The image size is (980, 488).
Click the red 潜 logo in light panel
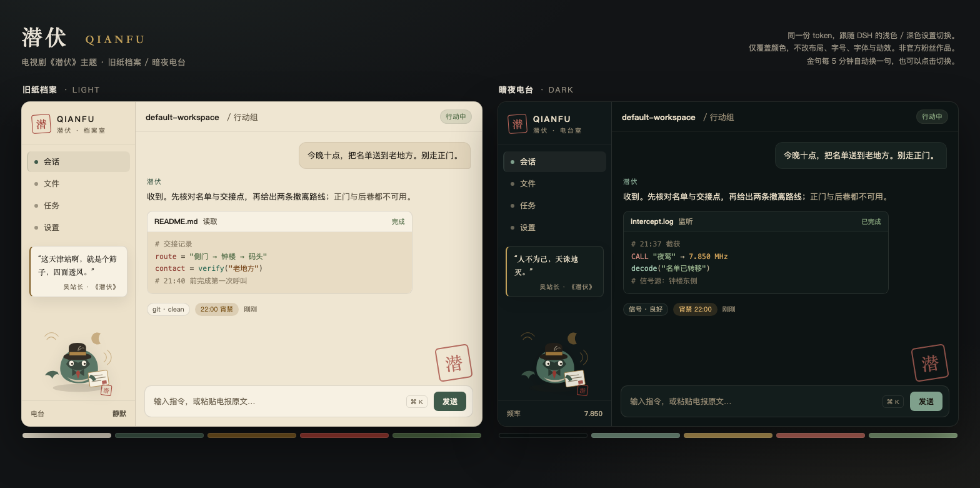(x=41, y=124)
